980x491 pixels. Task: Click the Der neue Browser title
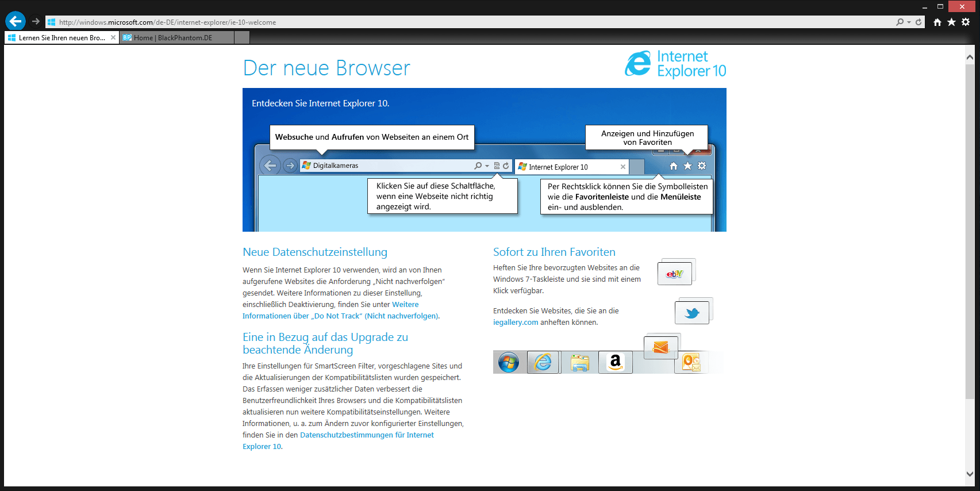point(326,68)
